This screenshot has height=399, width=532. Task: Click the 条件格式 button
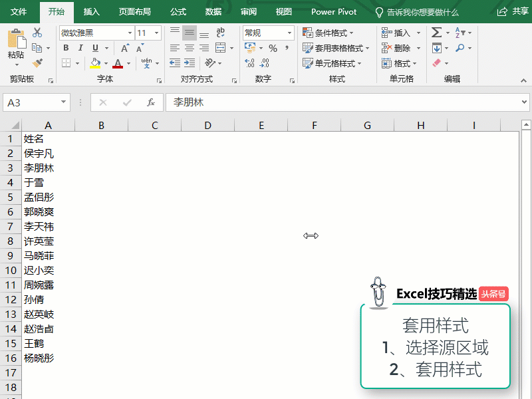tap(329, 33)
